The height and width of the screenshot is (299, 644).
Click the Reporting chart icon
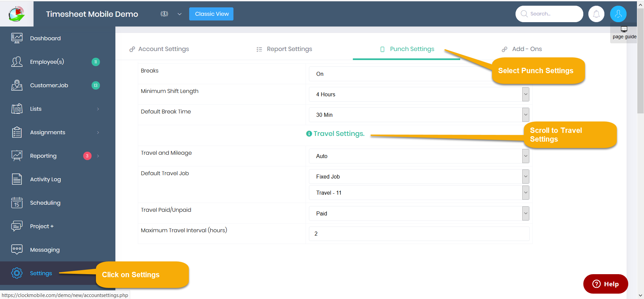coord(17,156)
